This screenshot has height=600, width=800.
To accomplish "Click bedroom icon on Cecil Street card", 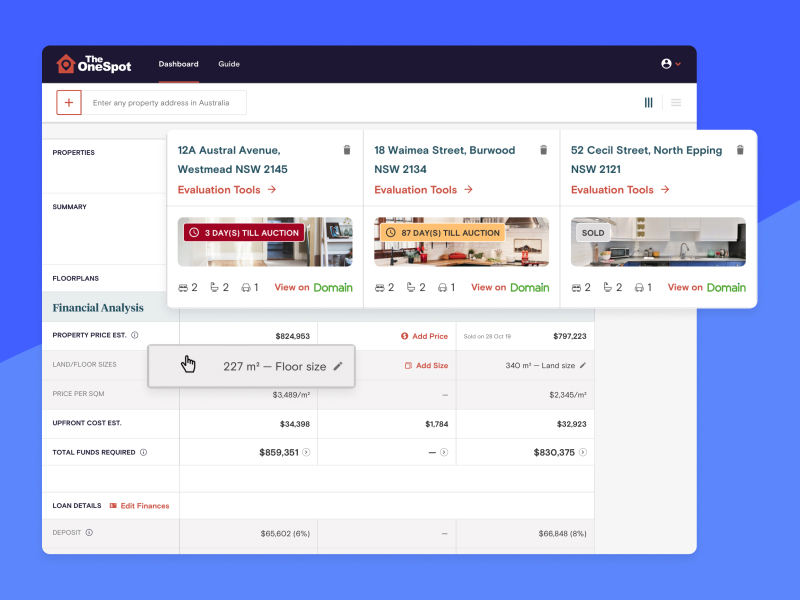I will [x=576, y=288].
